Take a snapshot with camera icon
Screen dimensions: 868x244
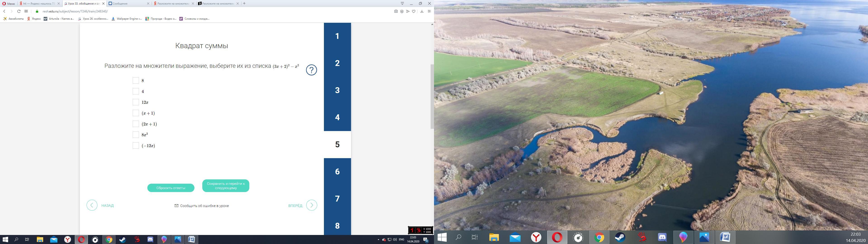click(396, 12)
